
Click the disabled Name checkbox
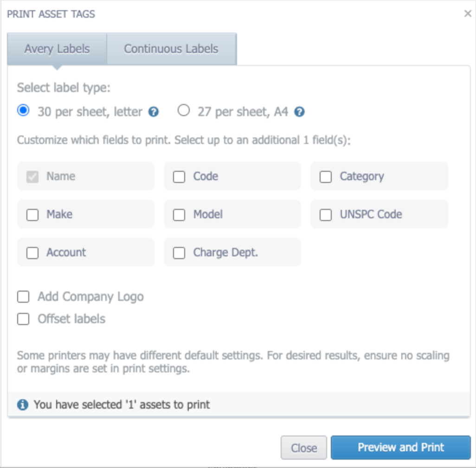pos(32,176)
